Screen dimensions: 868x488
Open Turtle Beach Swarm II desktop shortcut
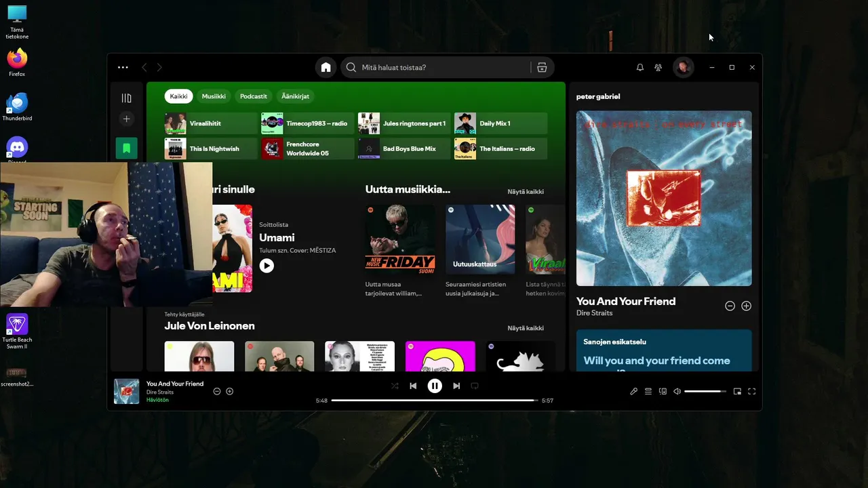pos(17,331)
